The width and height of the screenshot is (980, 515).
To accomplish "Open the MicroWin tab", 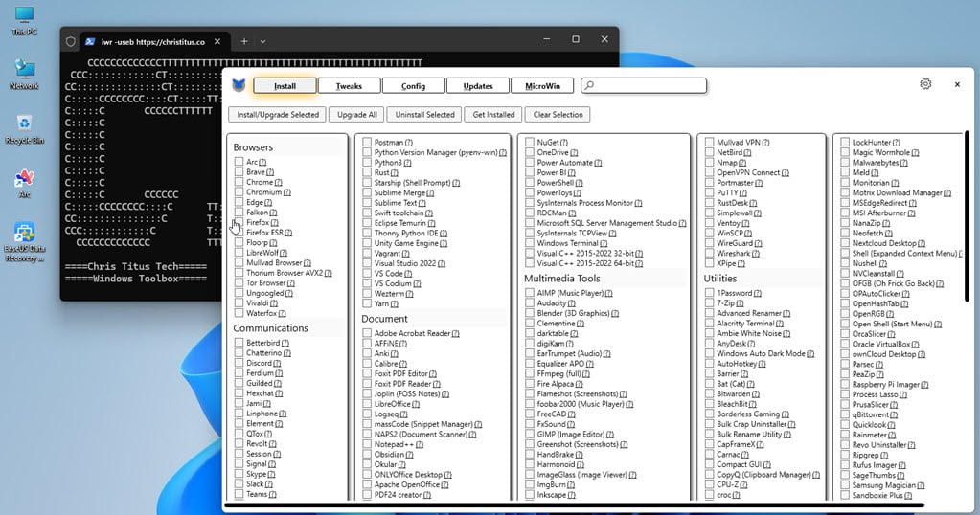I will tap(542, 85).
